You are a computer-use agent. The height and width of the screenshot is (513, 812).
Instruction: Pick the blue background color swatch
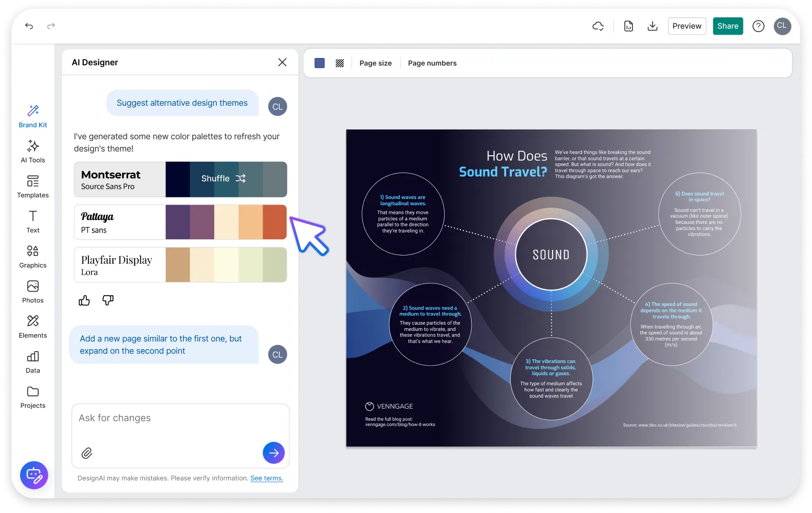pos(320,63)
